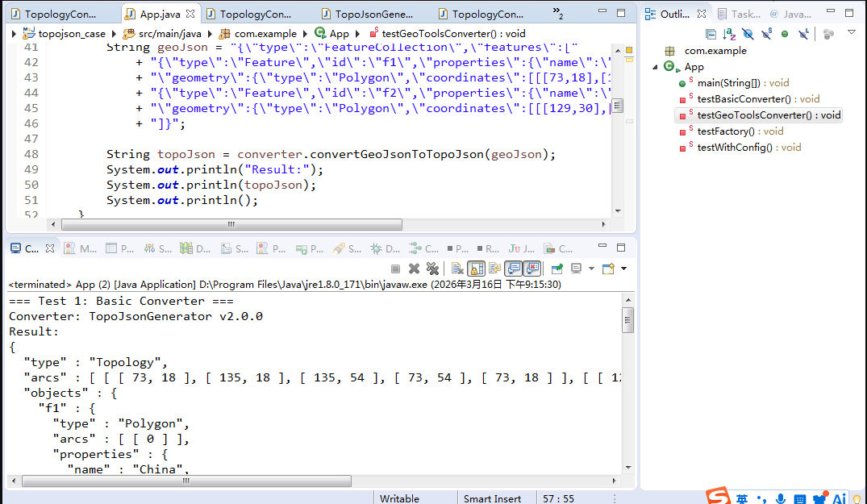Click the 57 : 55 cursor position

pos(558,498)
